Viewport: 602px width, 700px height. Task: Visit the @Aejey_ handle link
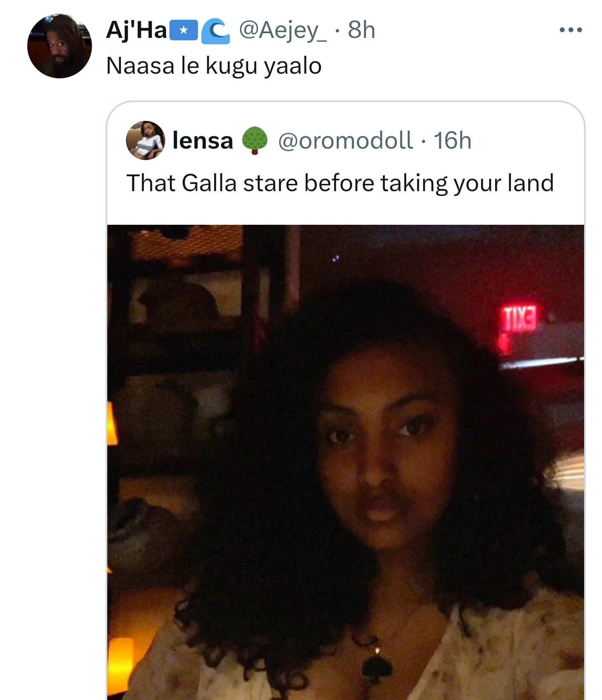coord(283,31)
